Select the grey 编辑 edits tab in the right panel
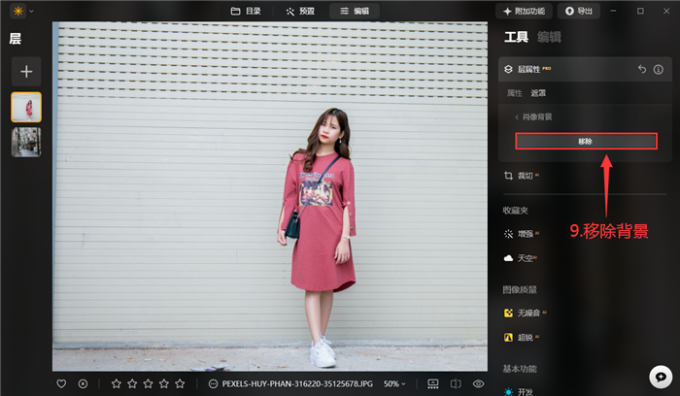680x396 pixels. tap(549, 37)
